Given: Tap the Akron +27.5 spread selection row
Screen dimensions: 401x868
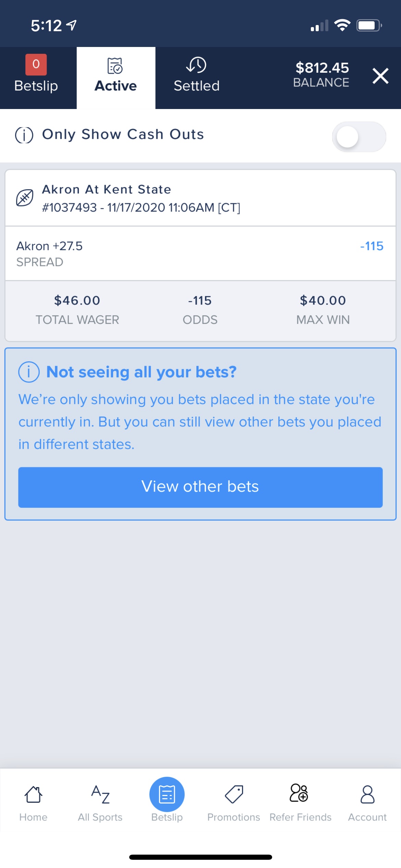Looking at the screenshot, I should pyautogui.click(x=200, y=253).
